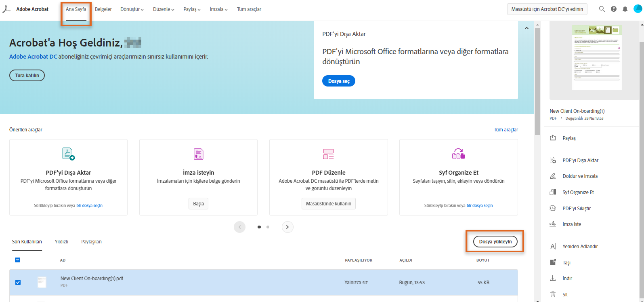Click the Dosya yükleyin button
Screen dimensions: 644x302
point(495,242)
